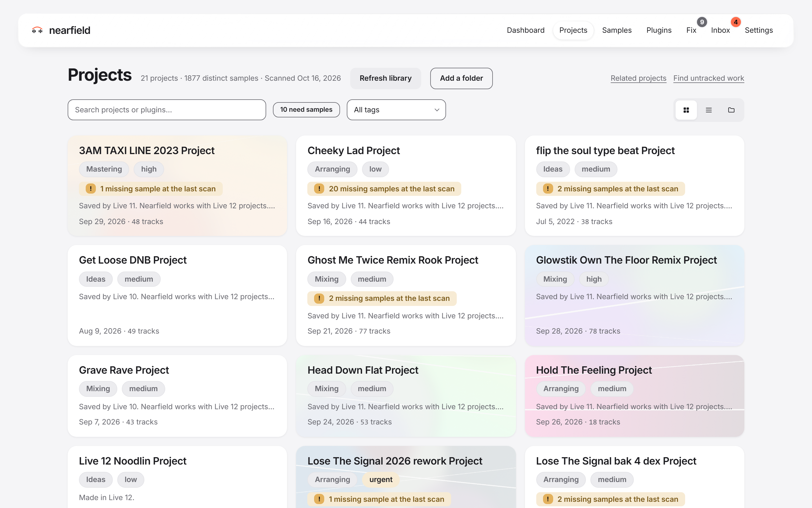Click the Refresh library button
Image resolution: width=812 pixels, height=508 pixels.
coord(385,78)
